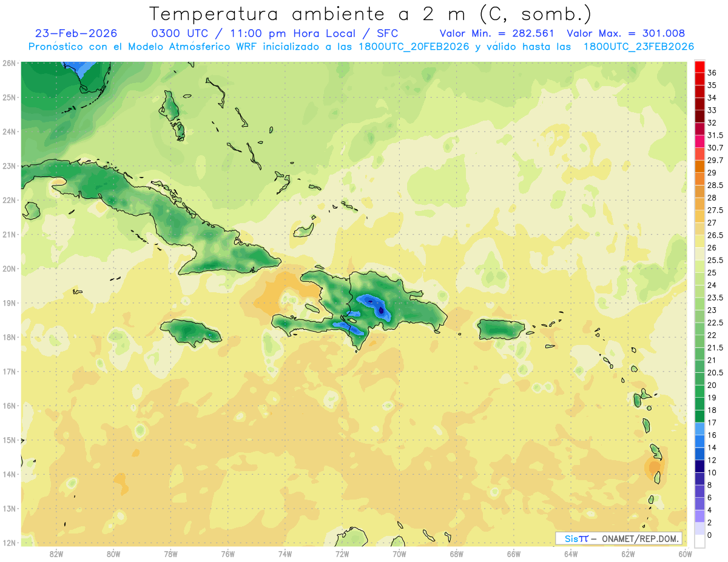This screenshot has height=562, width=728.
Task: Click legend swatch between 33 and 34
Action: pos(699,104)
